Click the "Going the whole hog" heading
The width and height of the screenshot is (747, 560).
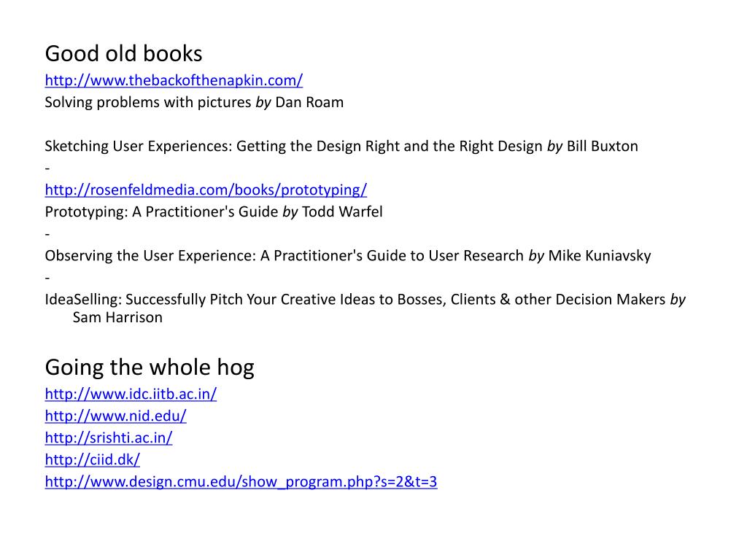(x=150, y=367)
